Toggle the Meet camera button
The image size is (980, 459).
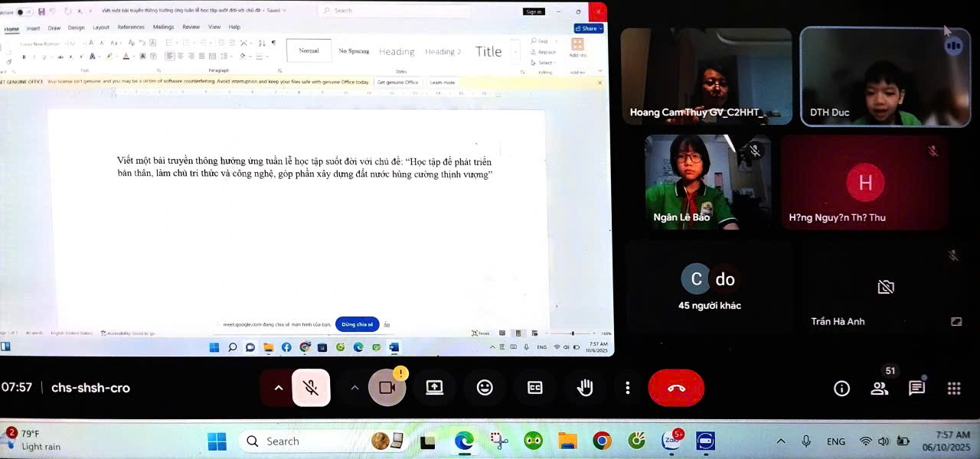tap(387, 388)
